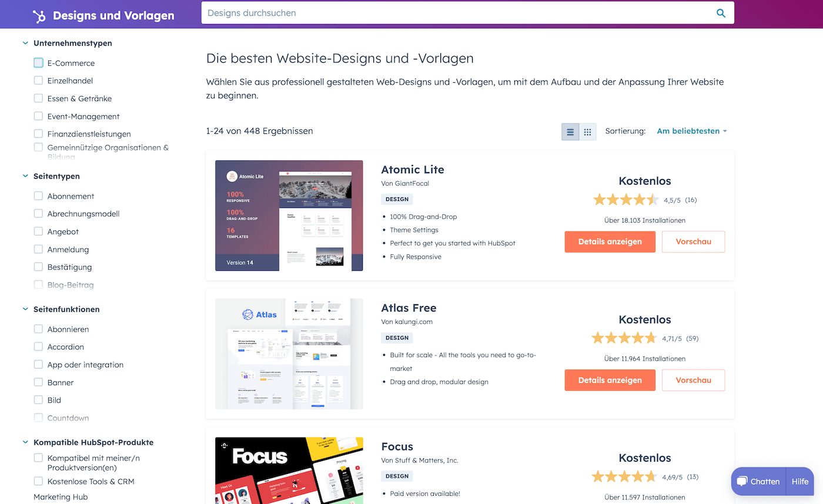Viewport: 823px width, 504px height.
Task: Check the Event-Management filter
Action: [38, 116]
